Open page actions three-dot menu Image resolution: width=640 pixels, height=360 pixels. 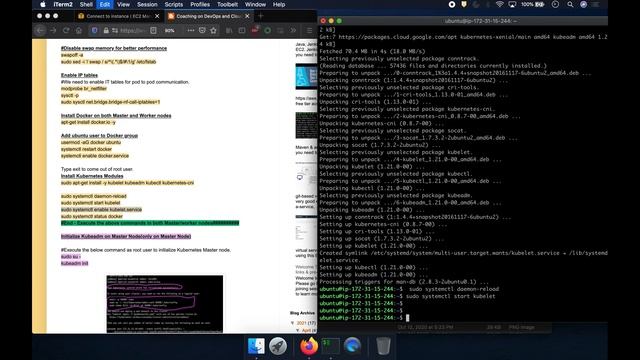[x=191, y=30]
